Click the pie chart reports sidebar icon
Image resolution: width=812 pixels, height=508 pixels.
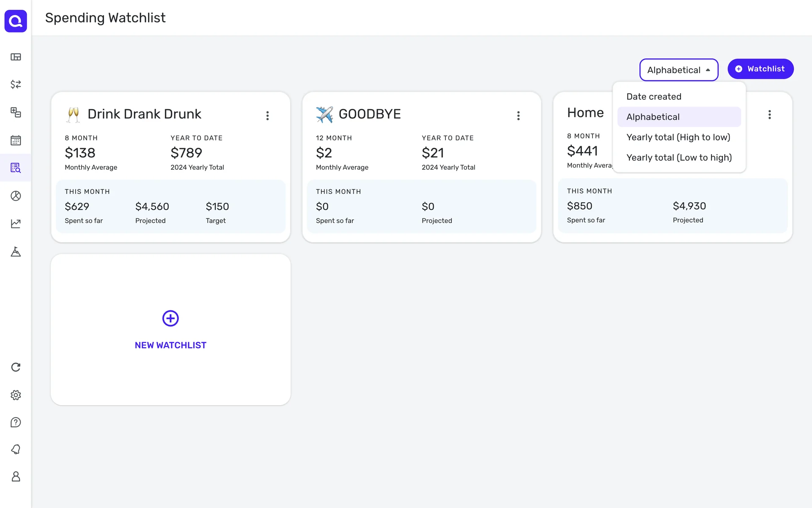(16, 196)
